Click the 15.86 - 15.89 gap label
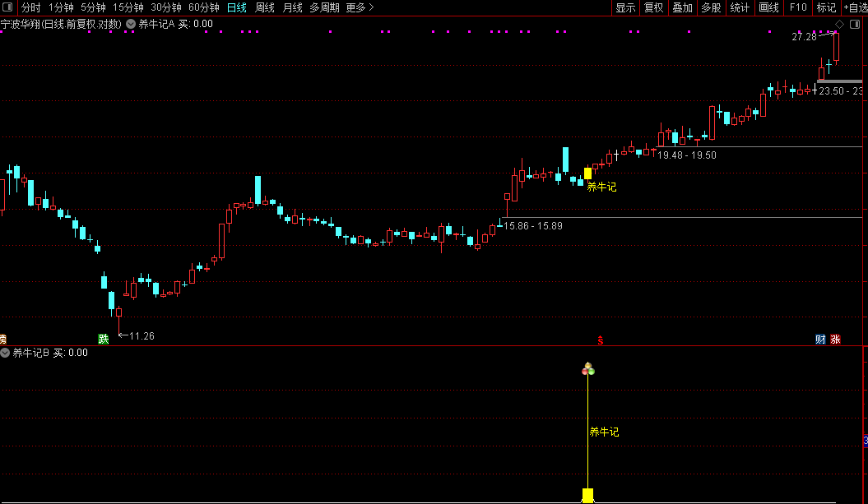The width and height of the screenshot is (868, 504). (533, 226)
